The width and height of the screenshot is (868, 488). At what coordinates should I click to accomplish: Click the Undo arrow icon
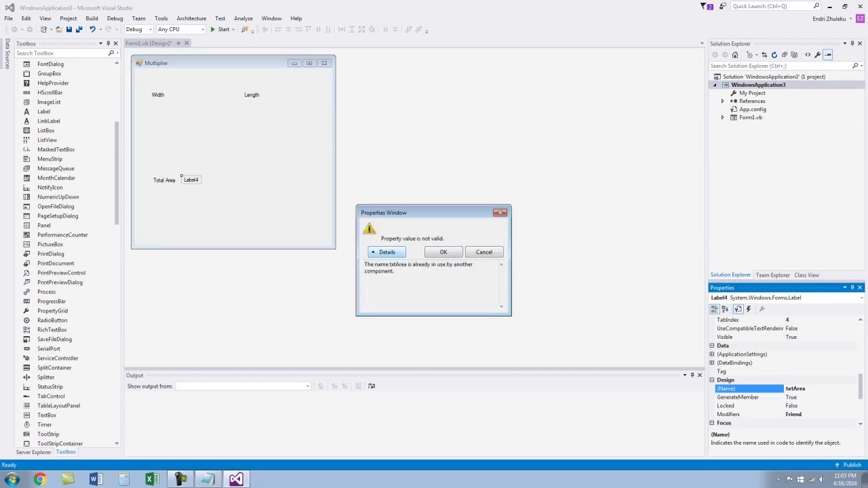tap(92, 29)
